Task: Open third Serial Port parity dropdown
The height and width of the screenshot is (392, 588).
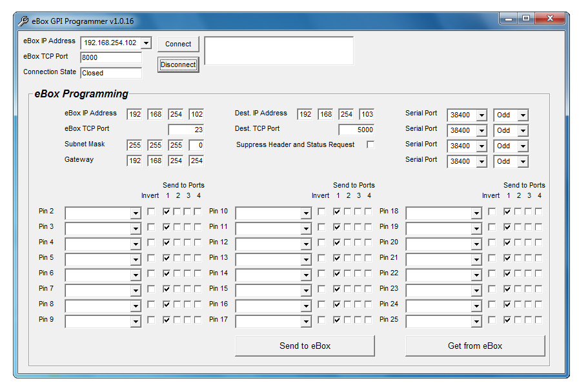Action: point(523,146)
